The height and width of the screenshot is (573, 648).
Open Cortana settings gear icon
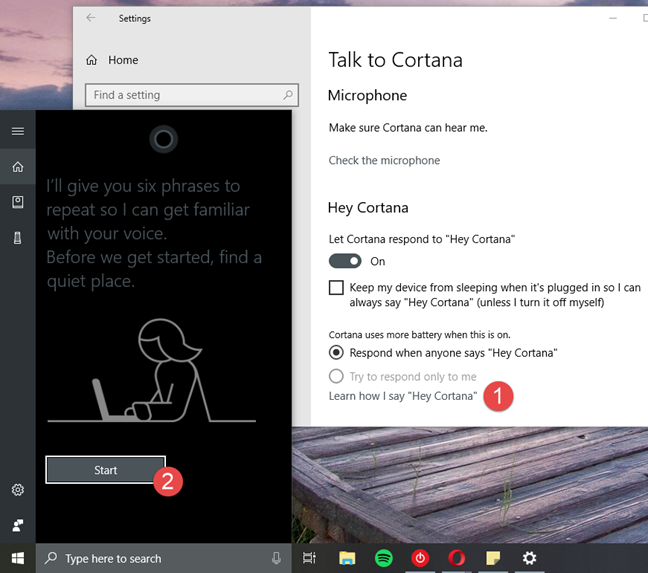[x=17, y=490]
